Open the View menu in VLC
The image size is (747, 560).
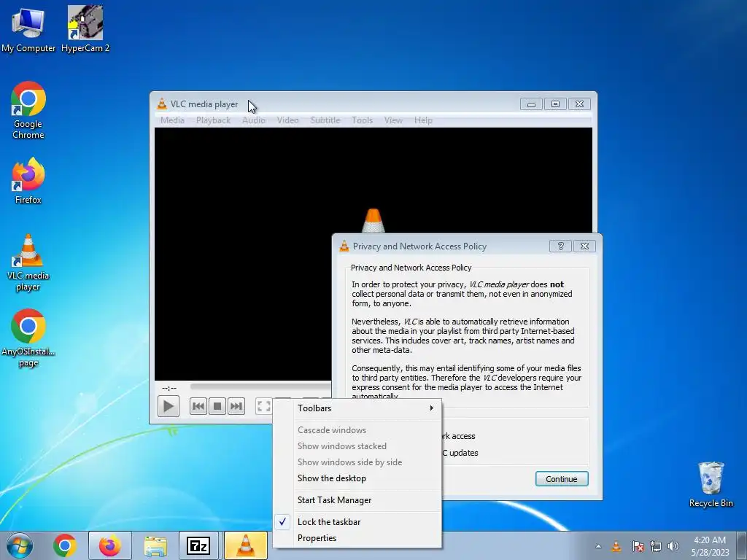(x=393, y=120)
